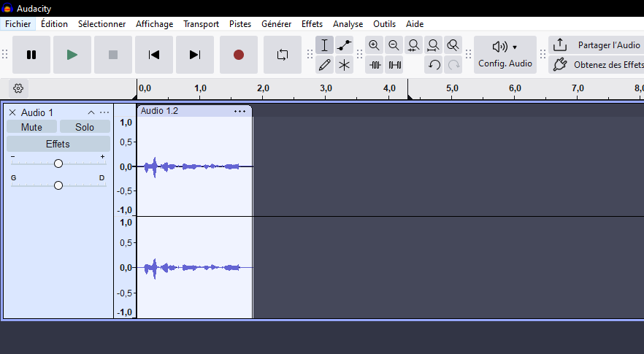
Task: Skip to start of project
Action: point(154,55)
